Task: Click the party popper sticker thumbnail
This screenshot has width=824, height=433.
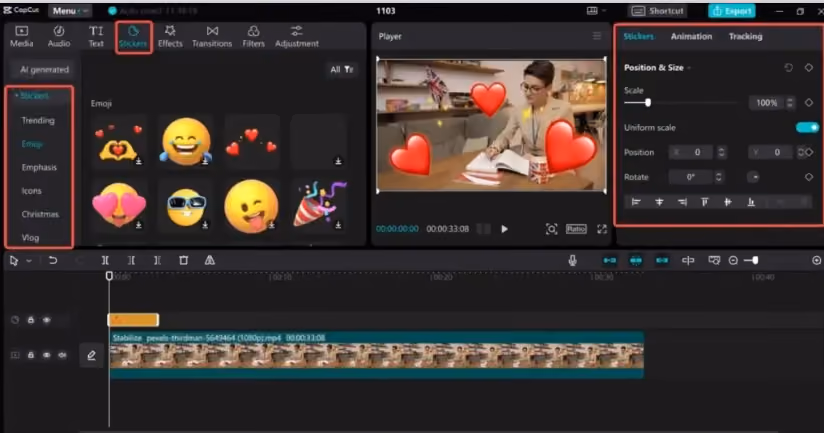Action: (319, 205)
